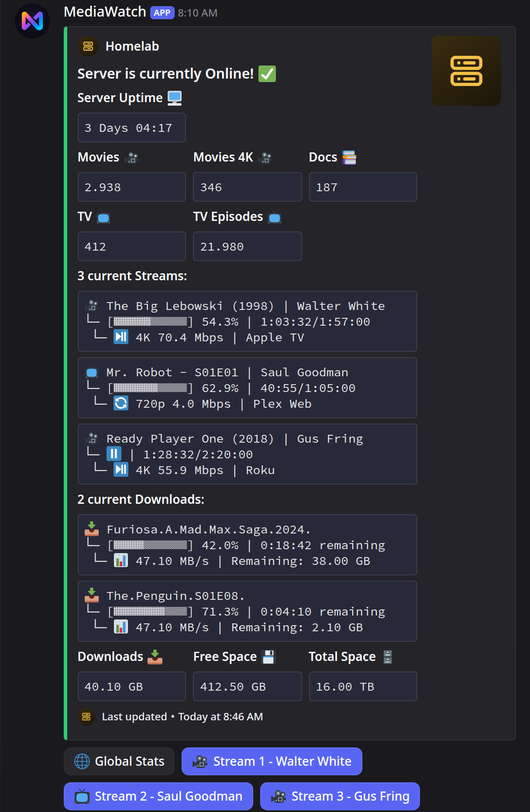Image resolution: width=530 pixels, height=812 pixels.
Task: Click the TV Episodes count 21.980
Action: click(x=222, y=247)
